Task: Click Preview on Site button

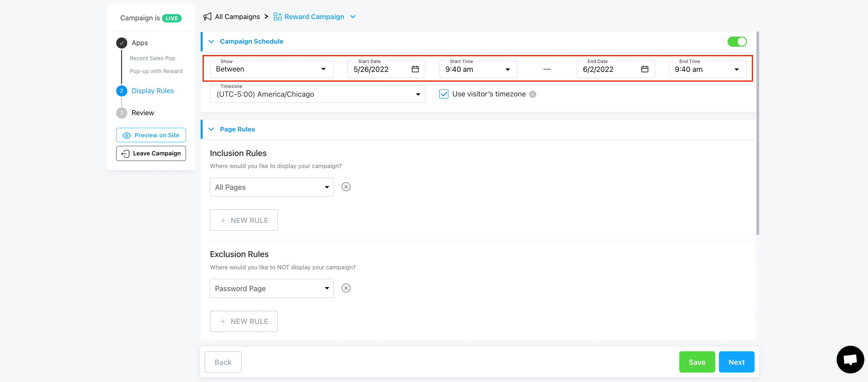Action: (151, 135)
